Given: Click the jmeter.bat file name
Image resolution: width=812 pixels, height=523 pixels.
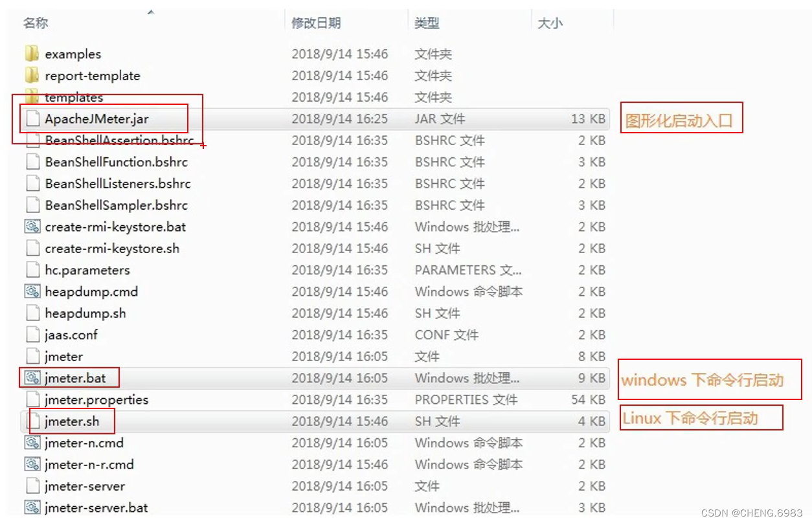Looking at the screenshot, I should (x=75, y=378).
